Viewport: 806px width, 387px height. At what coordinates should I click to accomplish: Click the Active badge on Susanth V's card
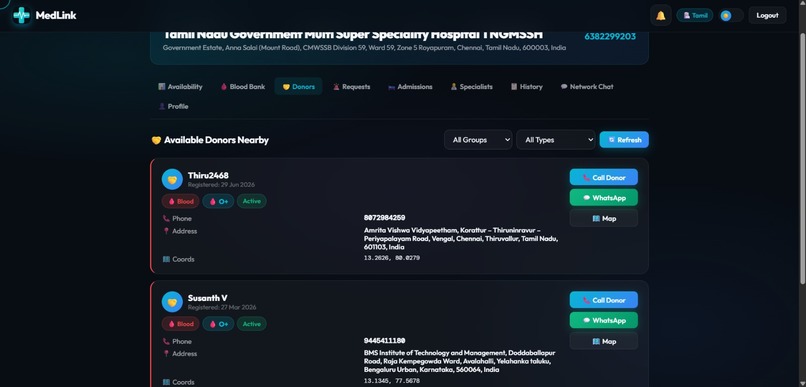(251, 324)
